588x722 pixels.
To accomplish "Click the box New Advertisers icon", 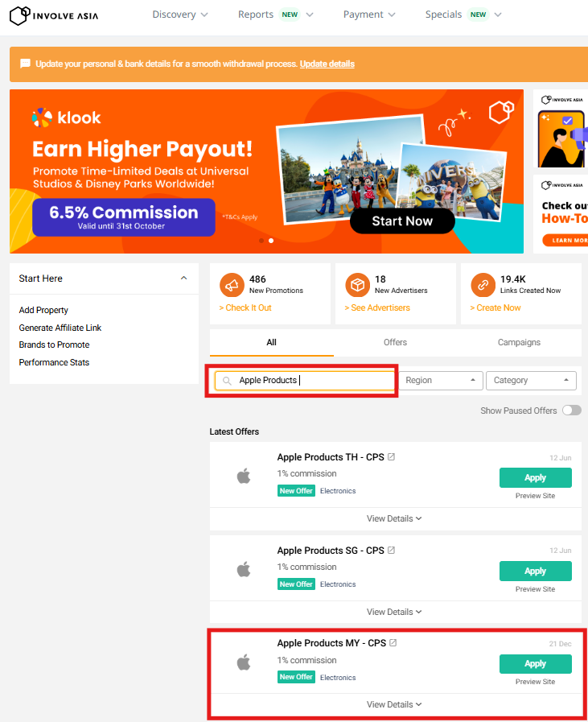I will [x=357, y=285].
